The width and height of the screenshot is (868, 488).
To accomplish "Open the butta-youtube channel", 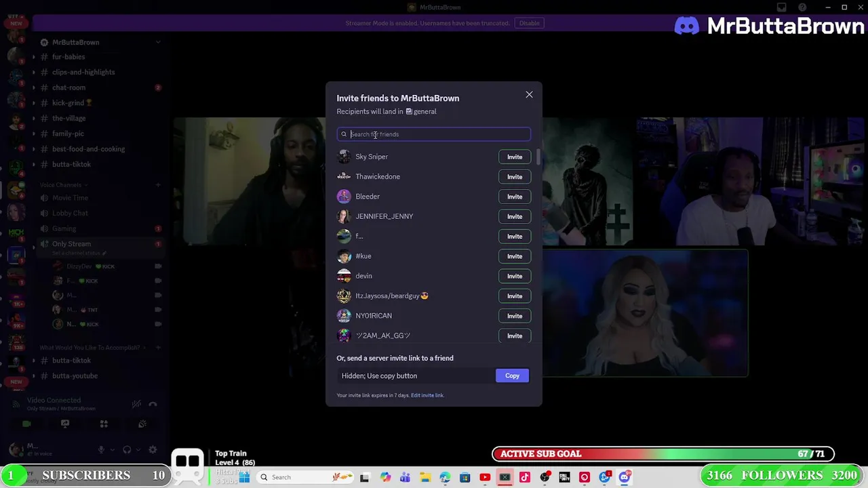I will (x=75, y=376).
